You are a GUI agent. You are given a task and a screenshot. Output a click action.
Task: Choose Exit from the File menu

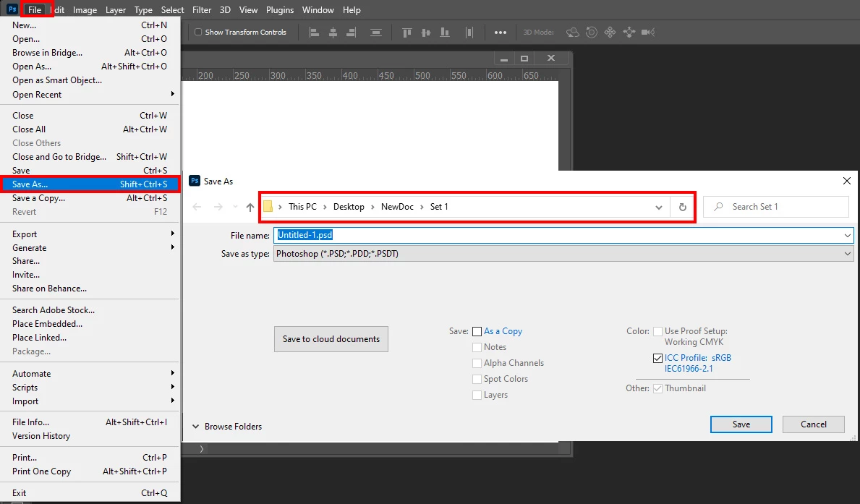(90, 493)
